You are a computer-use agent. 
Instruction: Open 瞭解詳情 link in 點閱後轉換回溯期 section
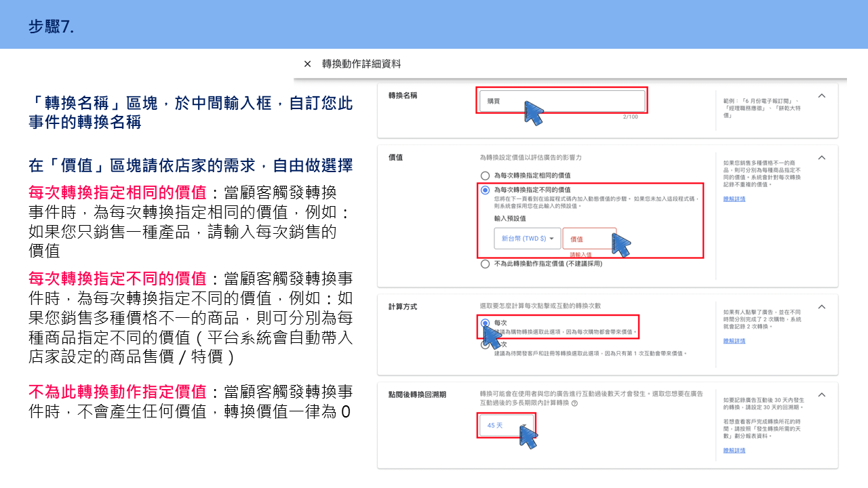click(x=734, y=450)
